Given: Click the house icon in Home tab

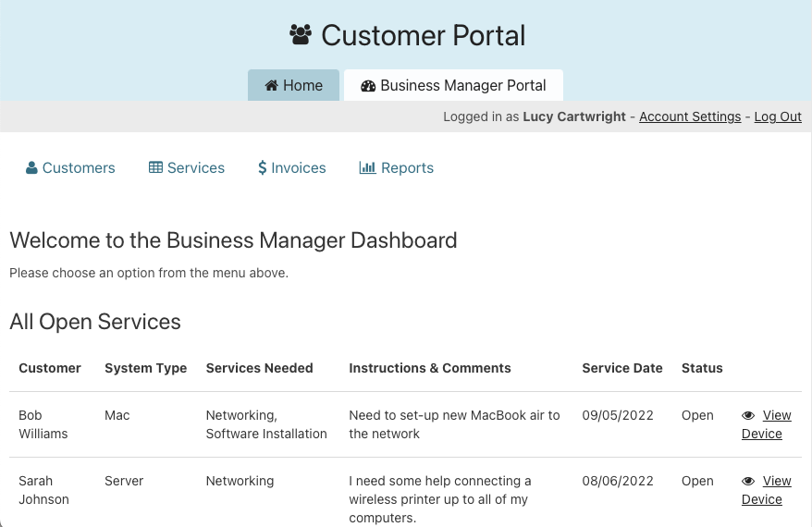Looking at the screenshot, I should click(x=272, y=86).
